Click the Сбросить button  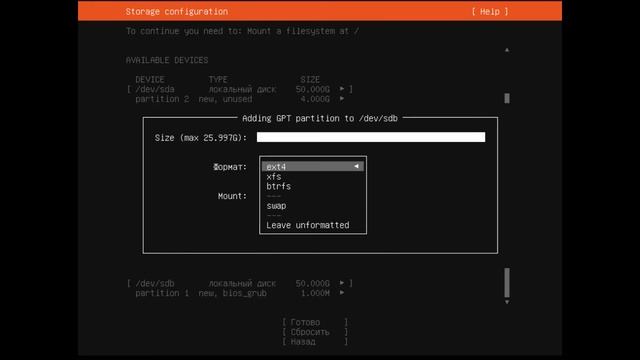(x=315, y=332)
